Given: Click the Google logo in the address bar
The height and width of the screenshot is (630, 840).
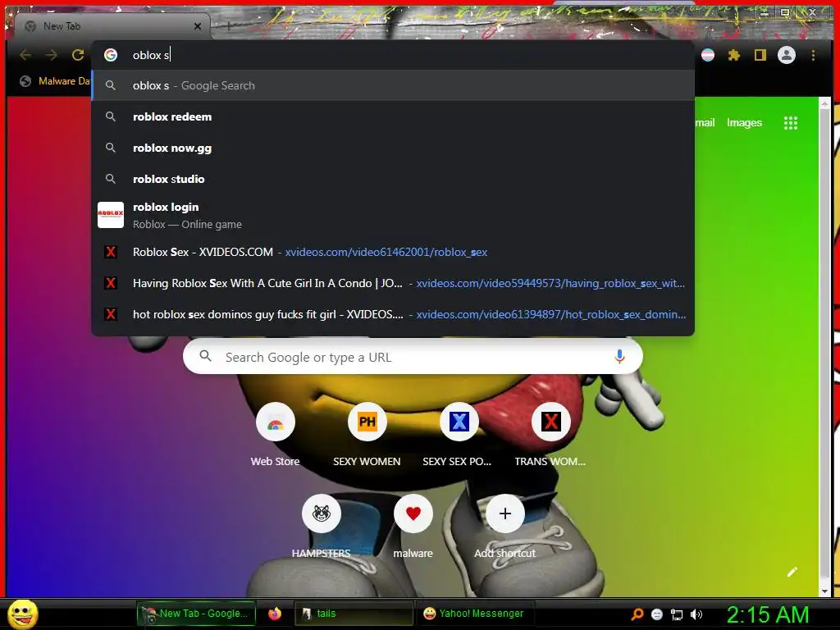Looking at the screenshot, I should pos(111,55).
